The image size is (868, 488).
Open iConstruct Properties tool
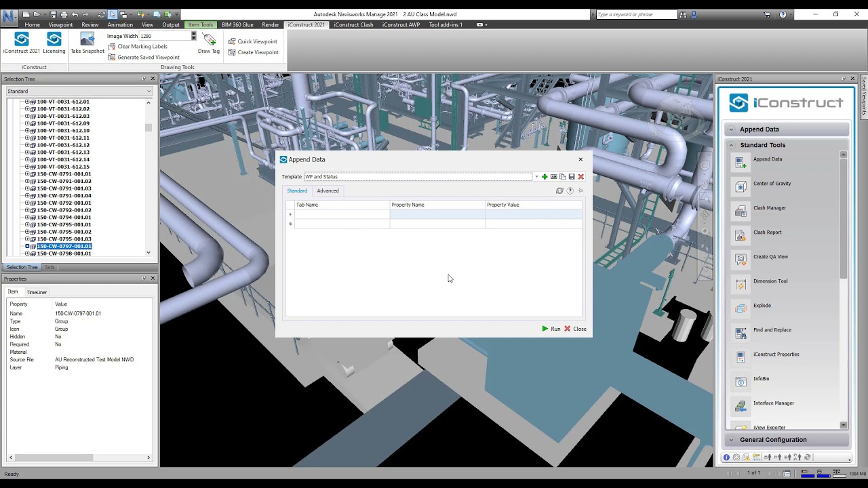pos(776,354)
